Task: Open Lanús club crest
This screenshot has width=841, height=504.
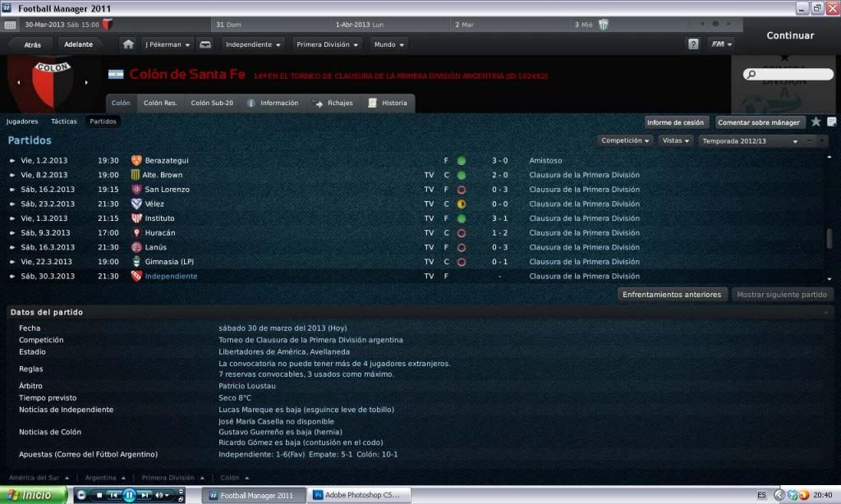Action: [x=136, y=247]
